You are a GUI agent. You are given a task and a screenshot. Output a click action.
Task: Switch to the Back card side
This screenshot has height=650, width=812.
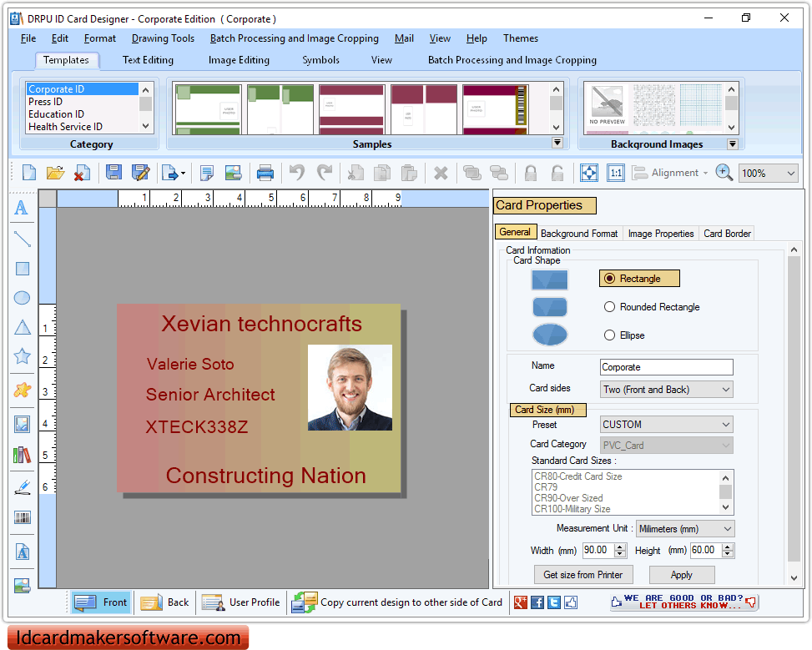pos(164,602)
